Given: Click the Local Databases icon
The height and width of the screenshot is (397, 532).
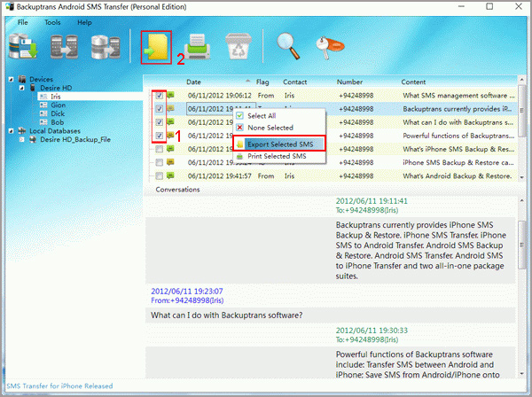Looking at the screenshot, I should tap(22, 130).
